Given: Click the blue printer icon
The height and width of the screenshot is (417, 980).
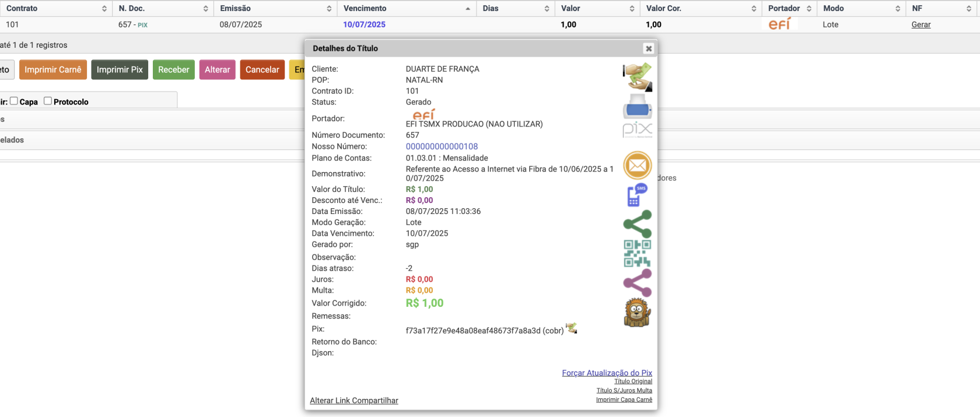Looking at the screenshot, I should [x=637, y=107].
